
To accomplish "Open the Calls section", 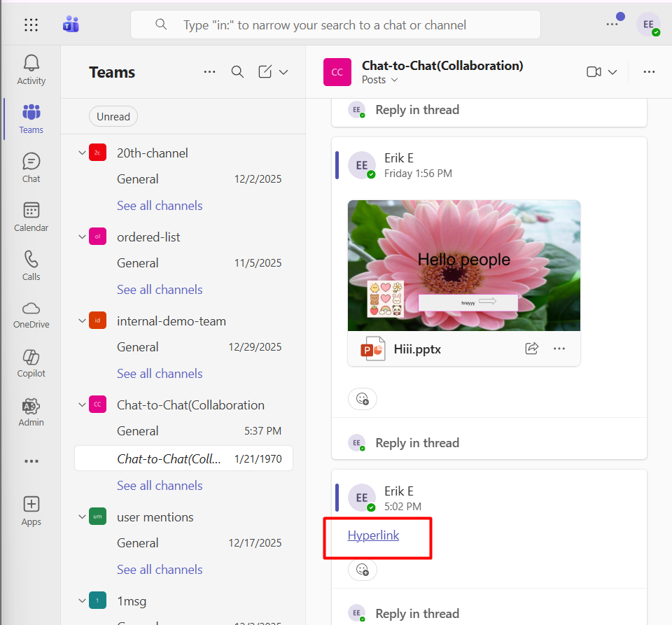I will tap(31, 265).
